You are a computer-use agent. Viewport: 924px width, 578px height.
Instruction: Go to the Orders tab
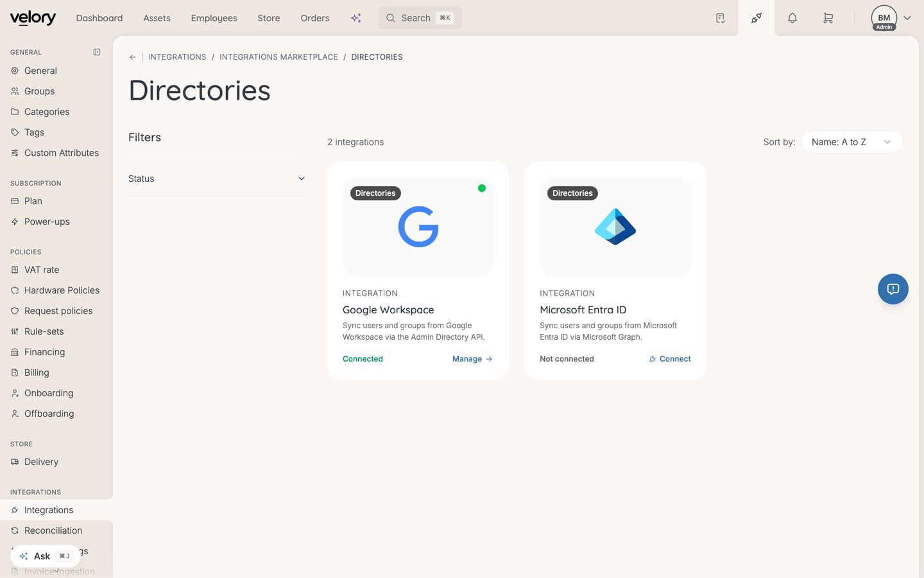[x=315, y=18]
